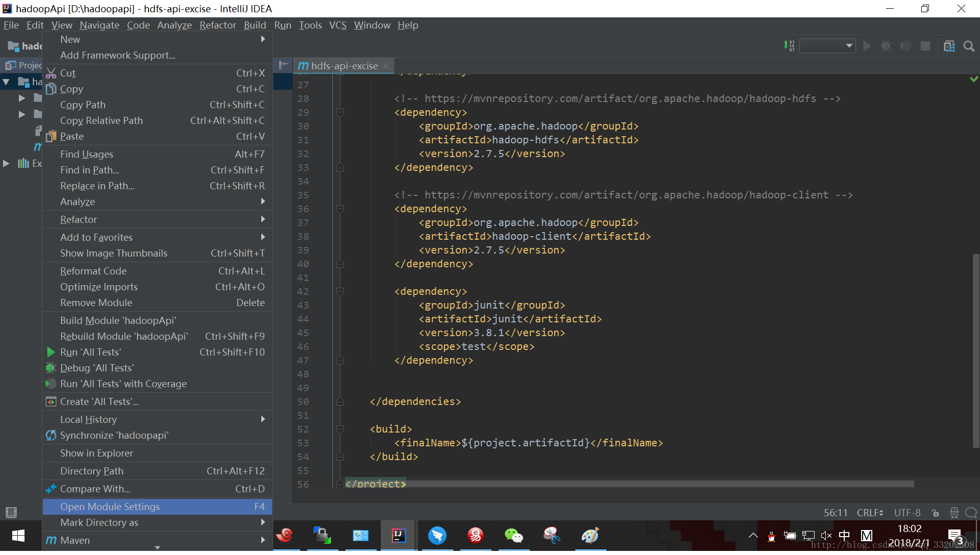
Task: Click the 56:11 caret position indicator
Action: click(836, 513)
